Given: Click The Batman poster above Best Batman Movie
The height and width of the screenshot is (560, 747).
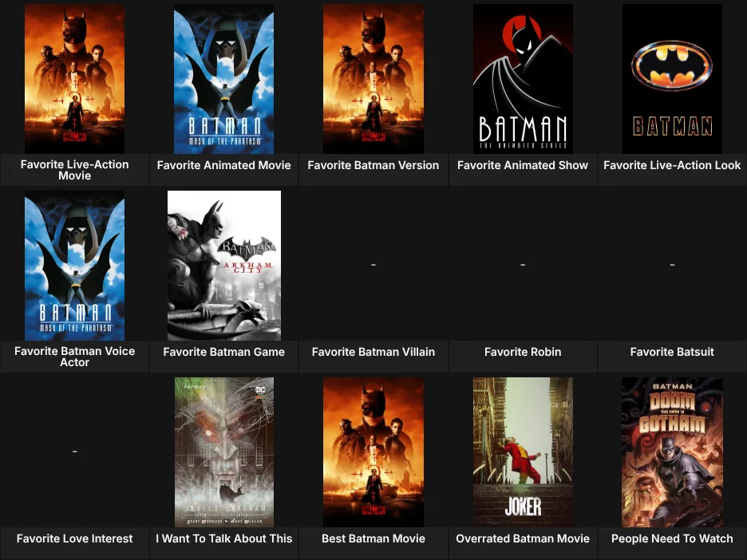Looking at the screenshot, I should click(373, 452).
